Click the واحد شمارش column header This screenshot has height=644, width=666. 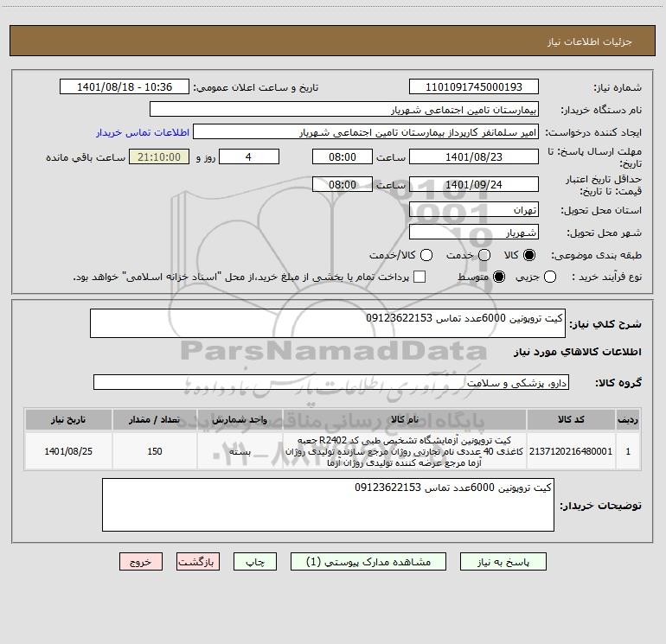[x=240, y=419]
